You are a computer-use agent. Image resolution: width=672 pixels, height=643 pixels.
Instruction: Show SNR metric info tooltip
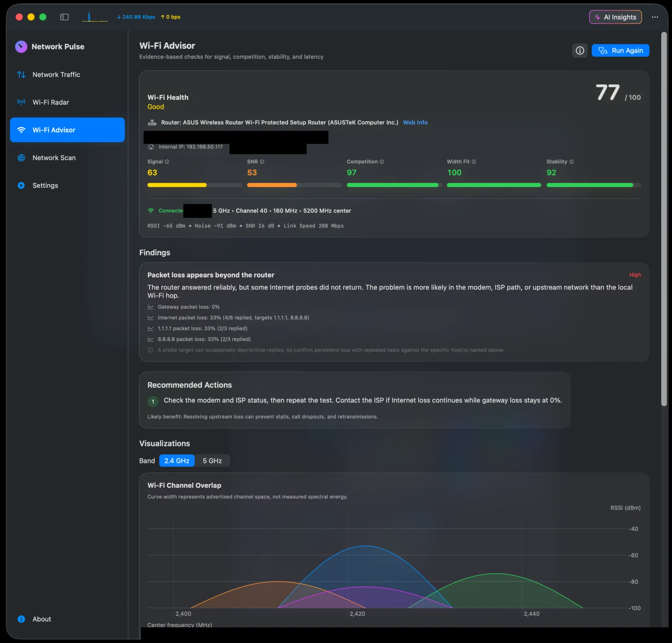click(x=262, y=162)
